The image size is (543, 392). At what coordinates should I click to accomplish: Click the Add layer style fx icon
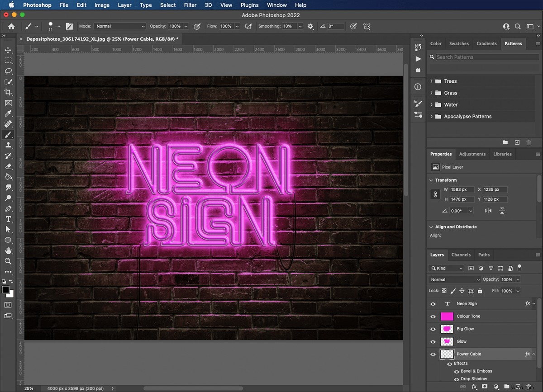pos(474,387)
